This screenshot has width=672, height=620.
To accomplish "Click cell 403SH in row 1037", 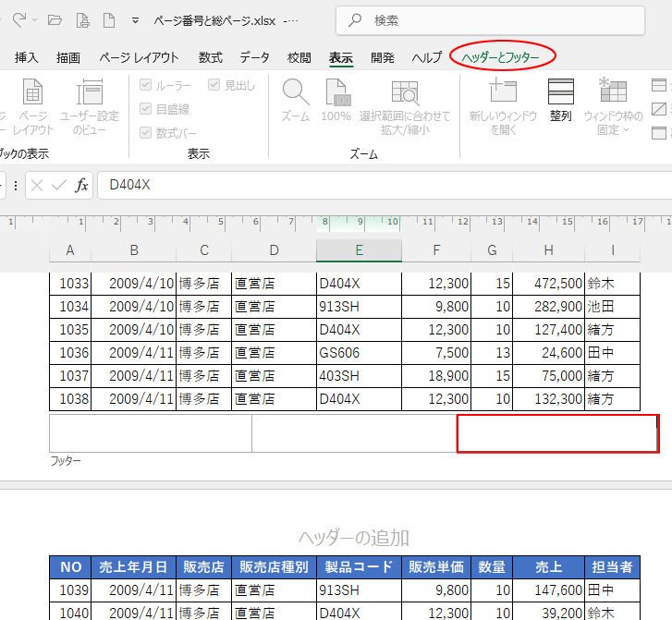I will point(360,376).
